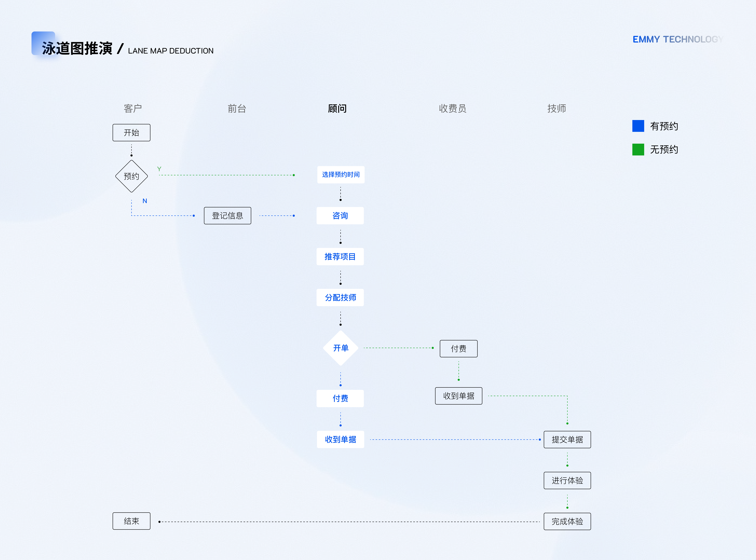Viewport: 756px width, 560px height.
Task: Select the 进行体验 box
Action: (567, 480)
